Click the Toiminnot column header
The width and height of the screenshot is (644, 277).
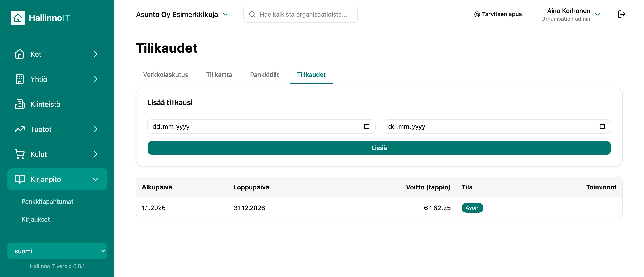pyautogui.click(x=601, y=187)
